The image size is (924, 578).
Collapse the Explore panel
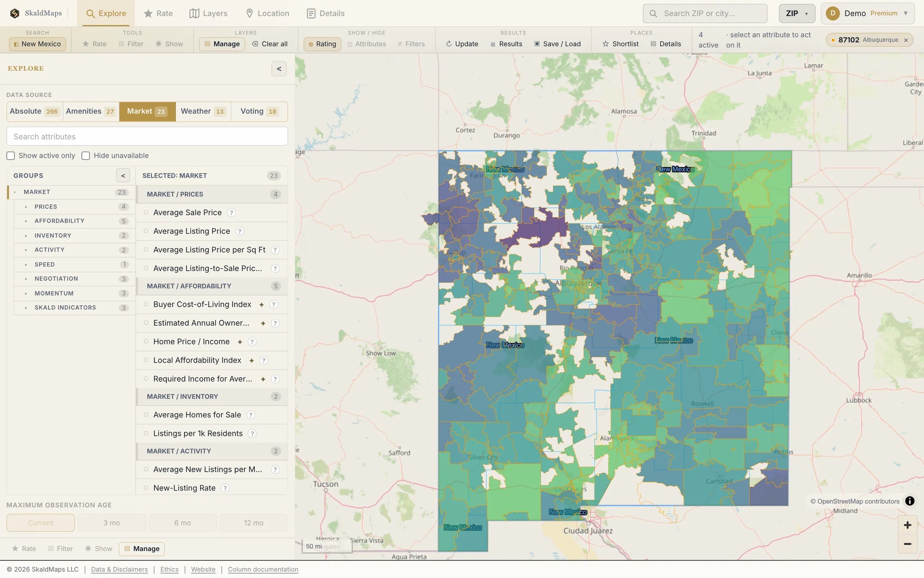(279, 69)
